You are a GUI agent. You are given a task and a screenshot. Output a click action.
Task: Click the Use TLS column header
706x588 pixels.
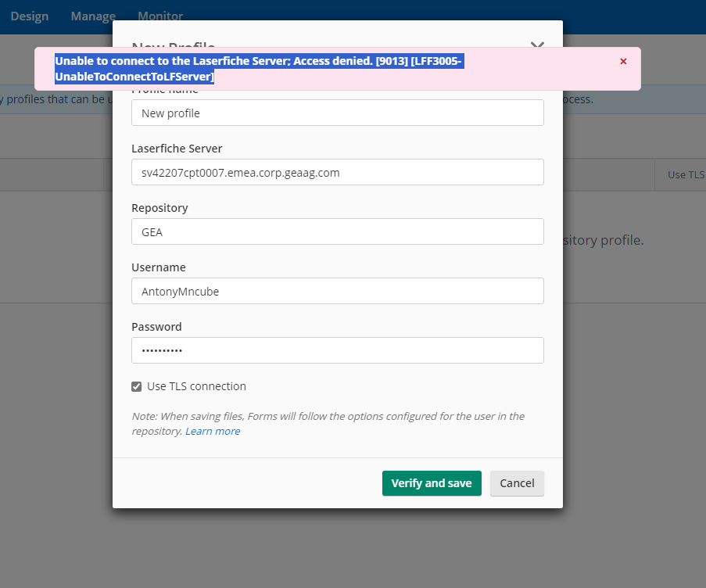(686, 174)
